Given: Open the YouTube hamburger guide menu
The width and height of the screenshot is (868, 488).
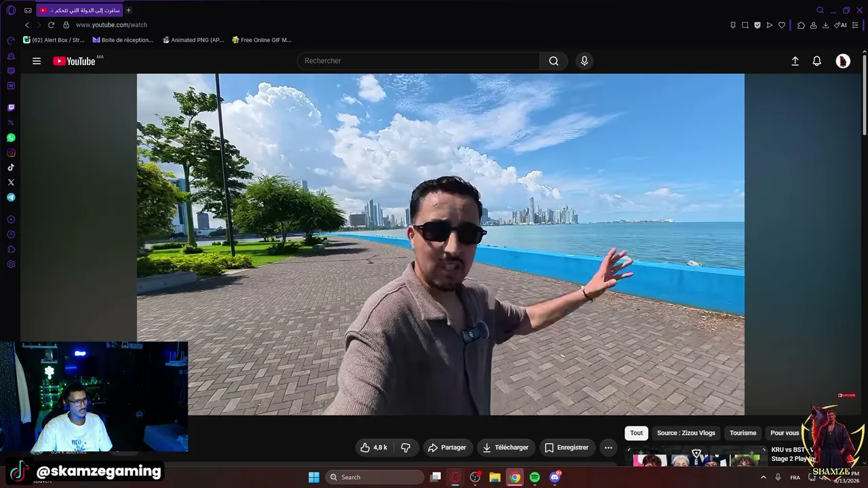Looking at the screenshot, I should point(37,61).
